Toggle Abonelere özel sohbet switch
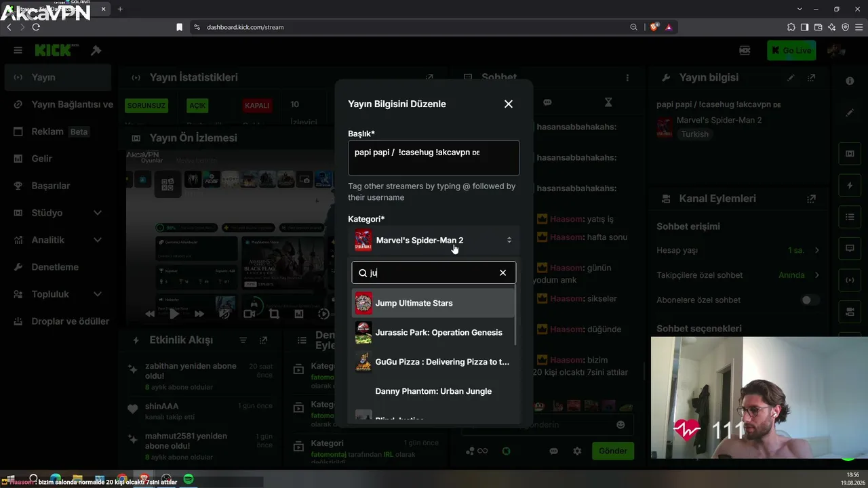The width and height of the screenshot is (868, 488). tap(810, 300)
